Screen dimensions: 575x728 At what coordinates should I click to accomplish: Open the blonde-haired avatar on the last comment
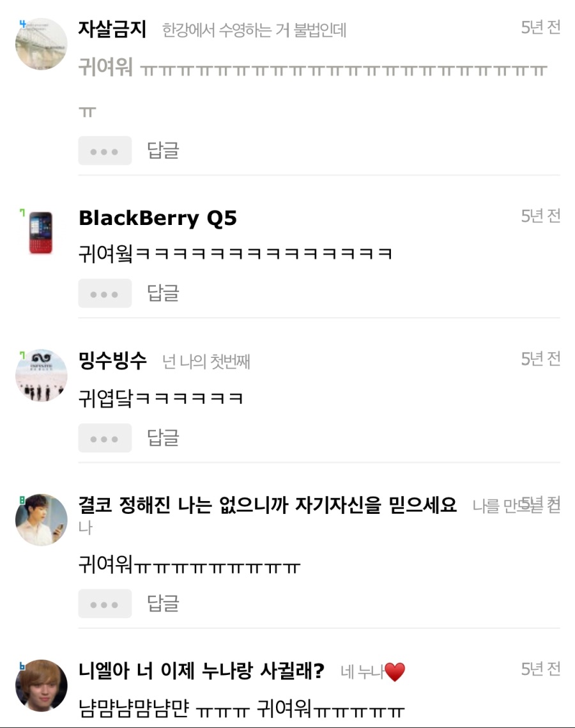click(x=42, y=686)
